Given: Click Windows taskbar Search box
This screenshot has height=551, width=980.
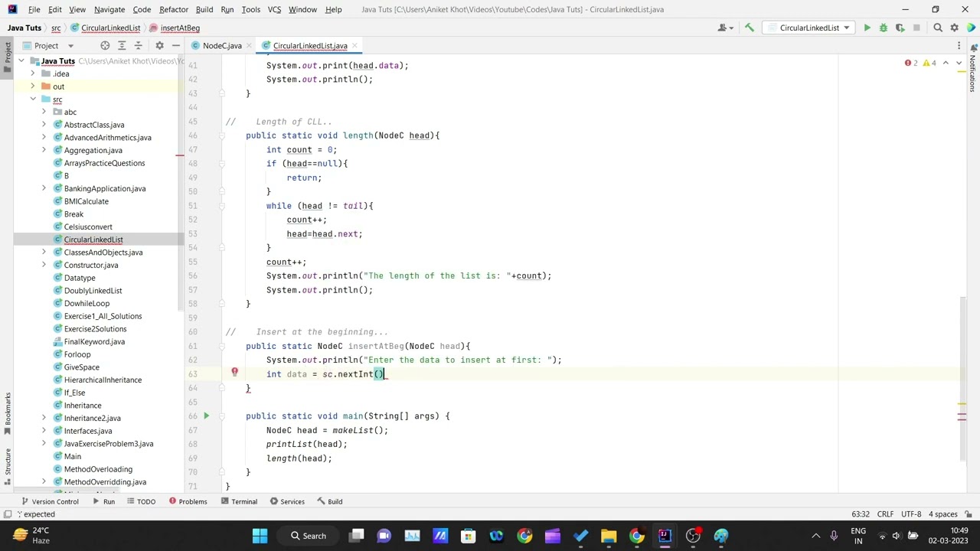Looking at the screenshot, I should coord(308,536).
